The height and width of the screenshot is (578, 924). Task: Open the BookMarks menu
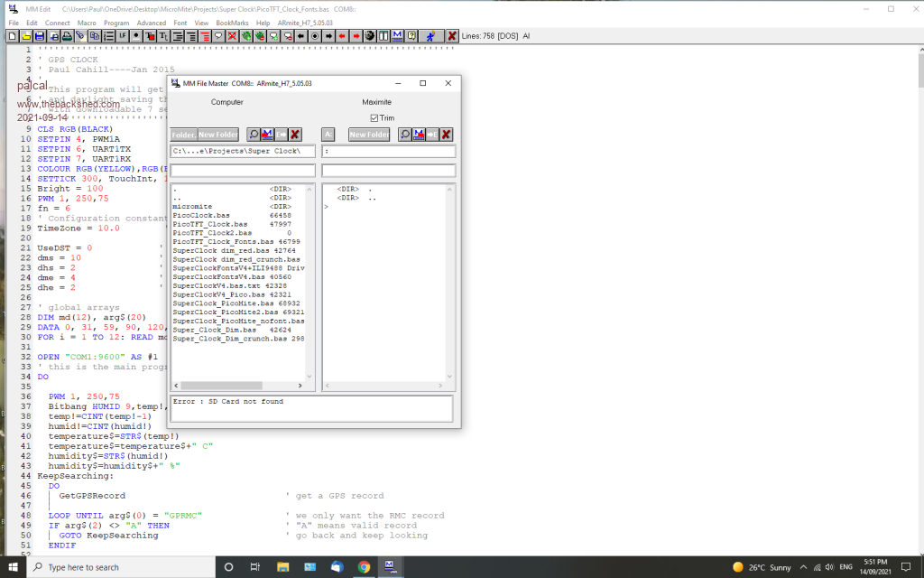pyautogui.click(x=232, y=22)
